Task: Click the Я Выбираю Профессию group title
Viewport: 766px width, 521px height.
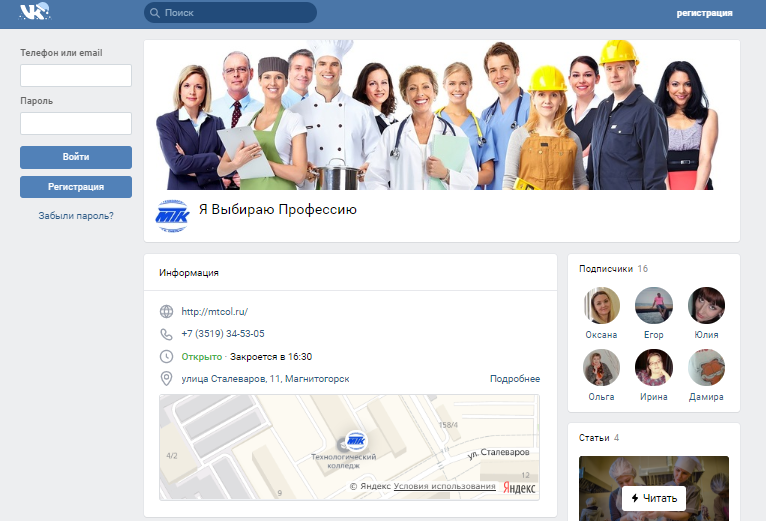Action: [x=277, y=209]
